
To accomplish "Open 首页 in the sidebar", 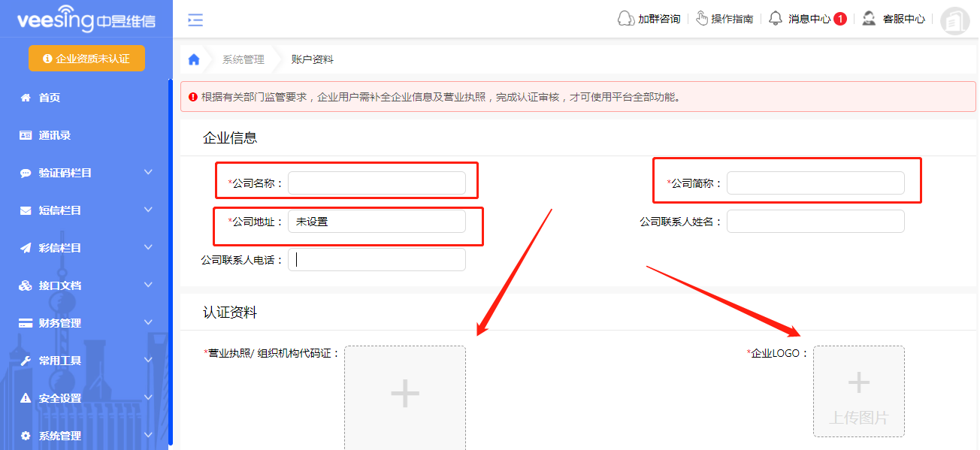I will (x=50, y=98).
